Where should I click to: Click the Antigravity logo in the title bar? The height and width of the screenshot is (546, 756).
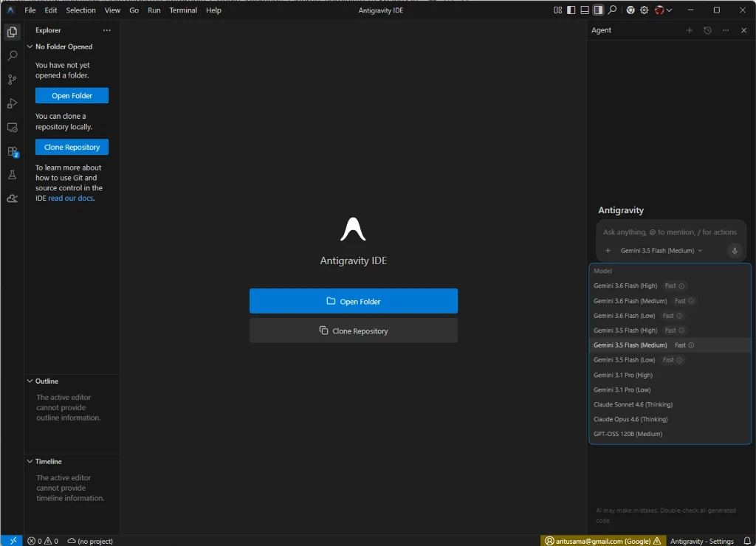pos(10,10)
